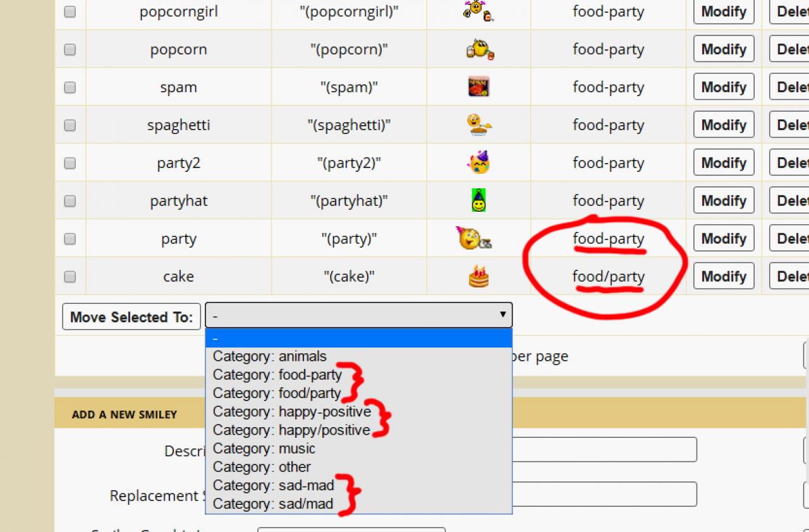809x532 pixels.
Task: Modify the party smiley entry
Action: pyautogui.click(x=724, y=239)
